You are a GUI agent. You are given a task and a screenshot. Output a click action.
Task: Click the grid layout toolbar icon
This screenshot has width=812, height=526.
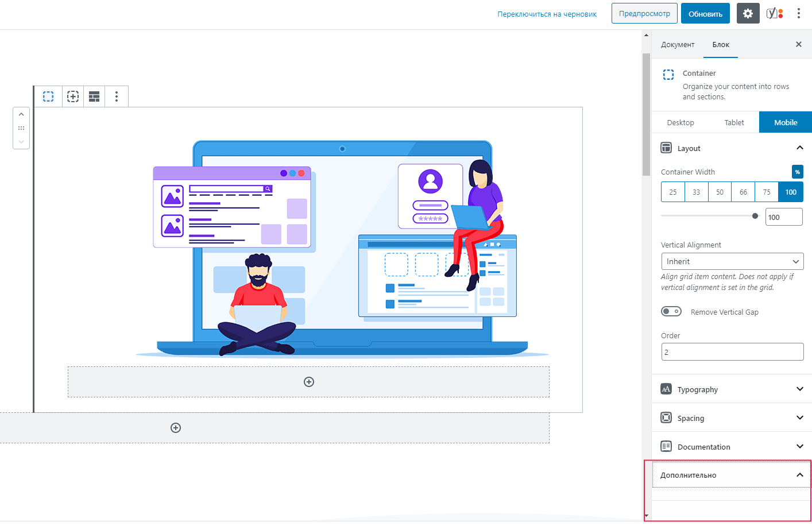click(x=94, y=96)
